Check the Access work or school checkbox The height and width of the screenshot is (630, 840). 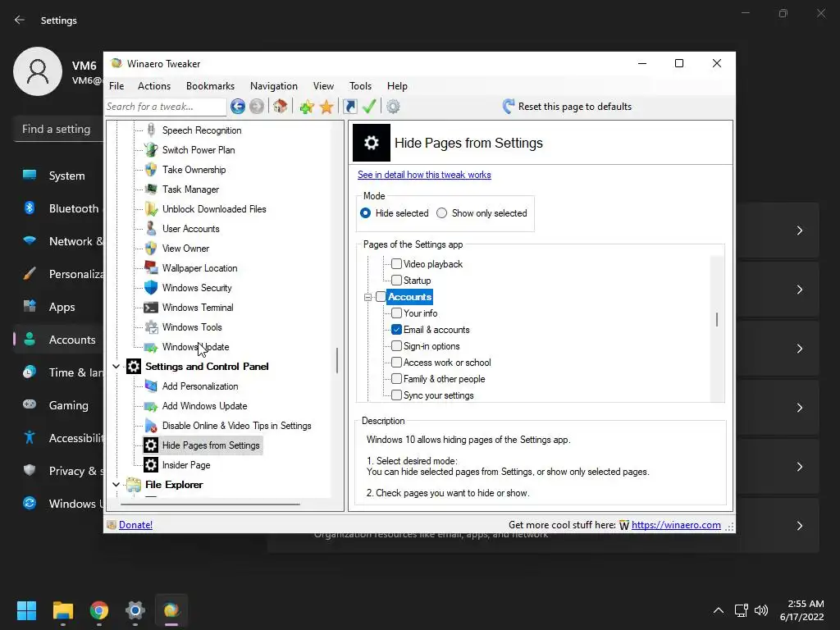396,362
